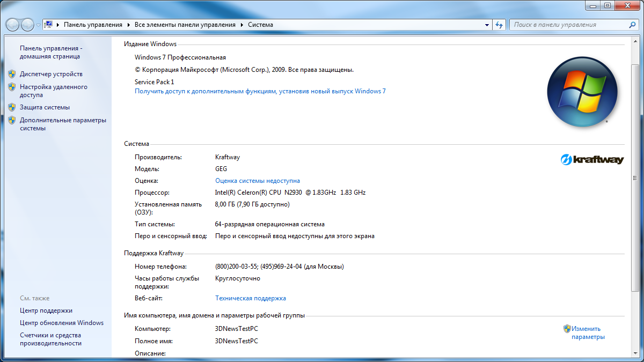Screen dimensions: 644x362
Task: Click shield icon beside Защита системы
Action: point(12,107)
